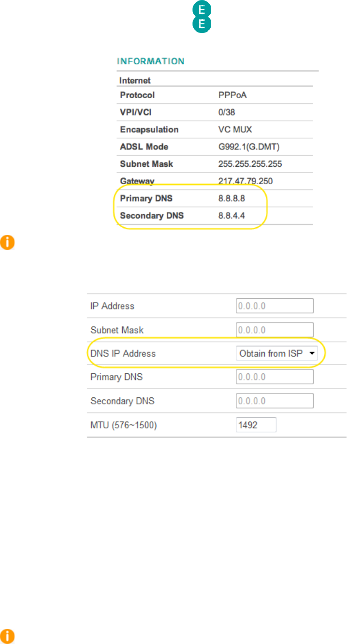Click the Internet table header row
This screenshot has width=347, height=644.
point(136,80)
